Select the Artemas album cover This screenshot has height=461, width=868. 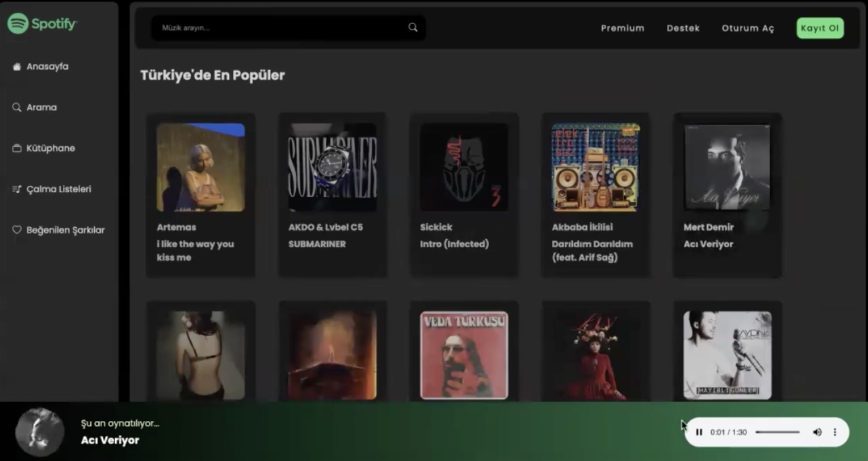tap(201, 167)
